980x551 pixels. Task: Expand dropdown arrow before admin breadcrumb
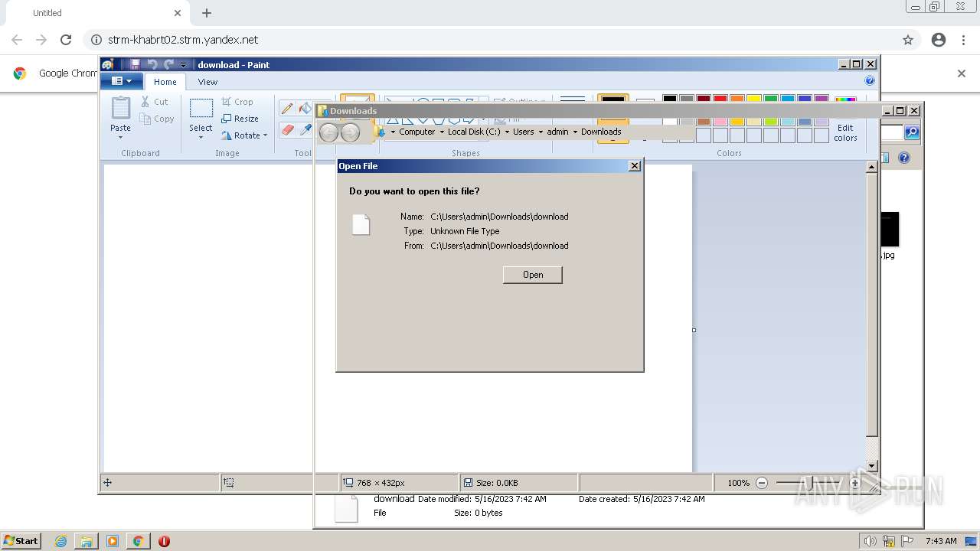[541, 132]
